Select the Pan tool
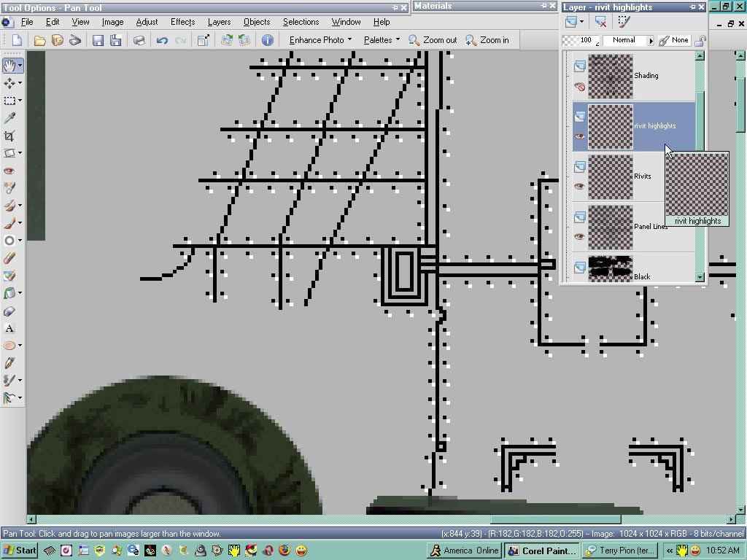 click(x=9, y=65)
